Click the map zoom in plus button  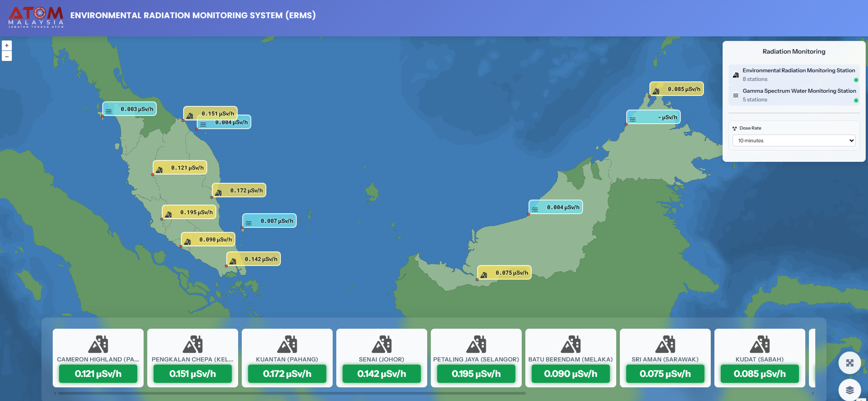pyautogui.click(x=7, y=45)
